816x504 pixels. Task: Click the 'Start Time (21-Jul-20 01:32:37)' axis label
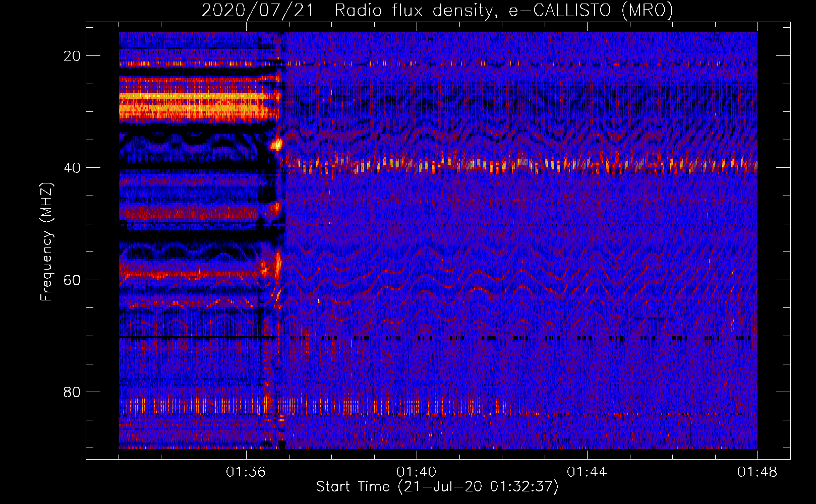click(437, 487)
